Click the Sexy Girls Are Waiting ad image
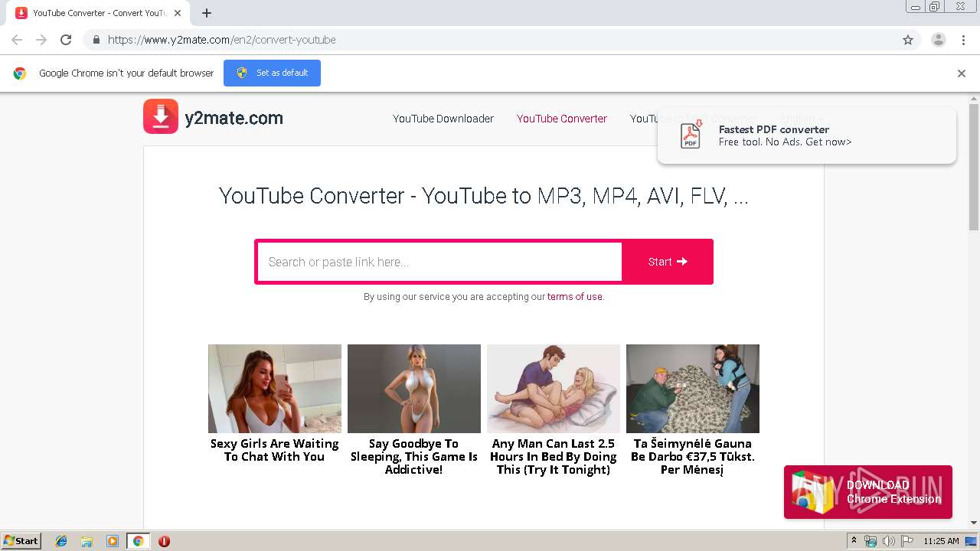The width and height of the screenshot is (980, 551). [x=275, y=389]
